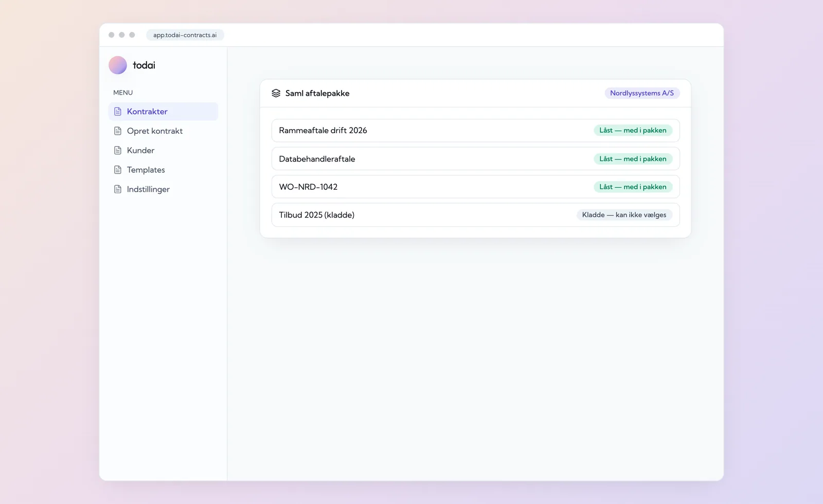Select the Tilbud 2025 (kladde) row

click(x=476, y=215)
